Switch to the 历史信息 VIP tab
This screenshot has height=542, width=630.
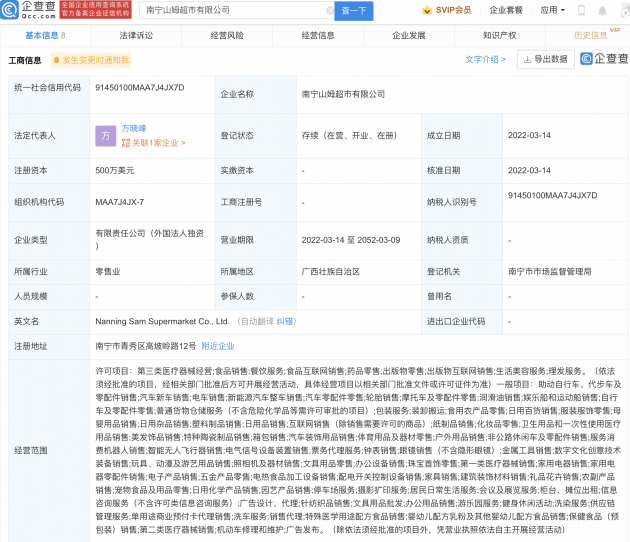pyautogui.click(x=590, y=35)
